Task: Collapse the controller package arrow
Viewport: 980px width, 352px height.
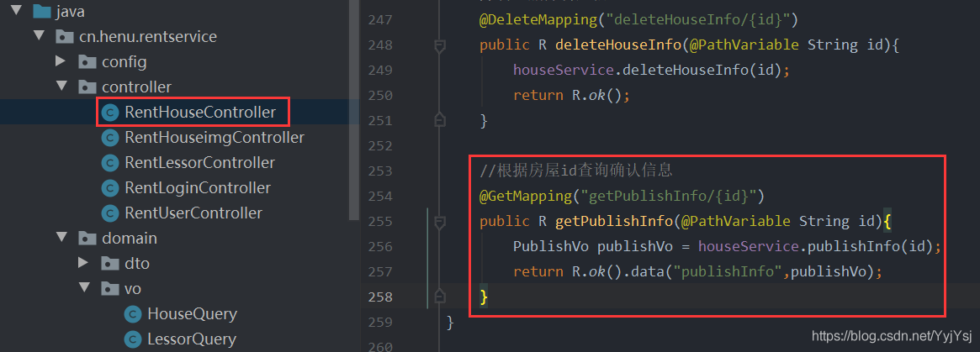Action: [x=61, y=87]
